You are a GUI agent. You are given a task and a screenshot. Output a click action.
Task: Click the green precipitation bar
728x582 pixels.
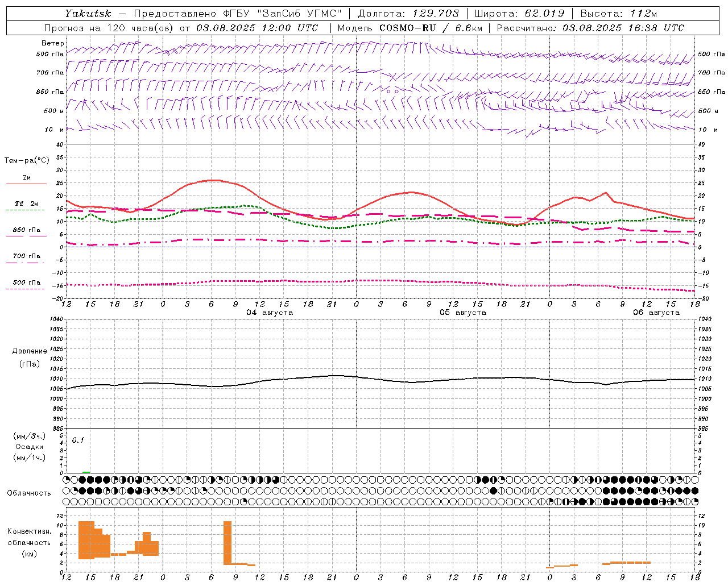pos(86,472)
